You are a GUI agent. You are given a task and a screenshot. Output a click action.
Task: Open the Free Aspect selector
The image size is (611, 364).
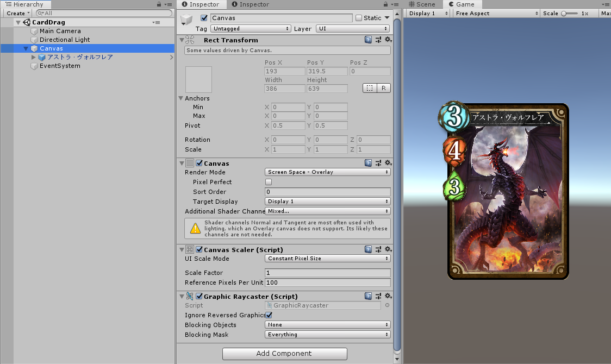tap(497, 13)
